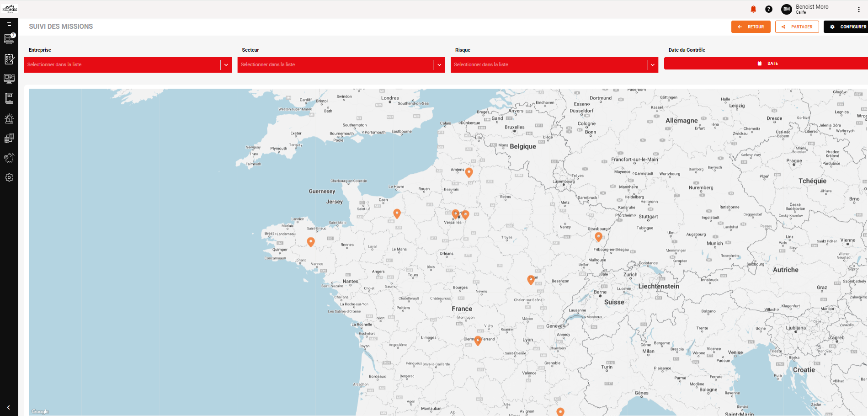This screenshot has width=868, height=416.
Task: Toggle the hamburger menu in the sidebar
Action: click(x=8, y=24)
